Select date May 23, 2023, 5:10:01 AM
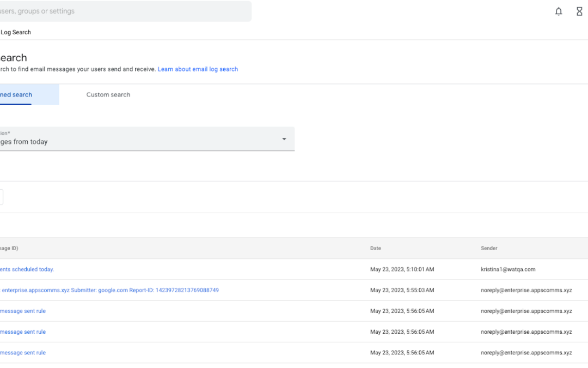The image size is (588, 368). [x=402, y=269]
